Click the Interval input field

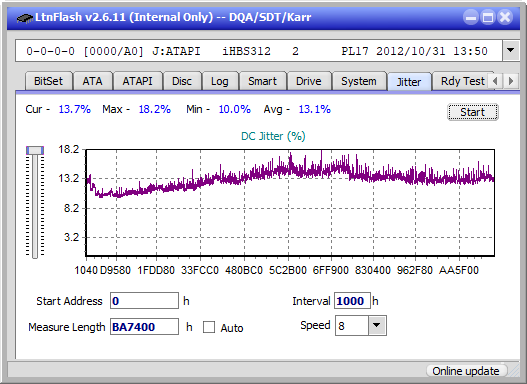[x=352, y=301]
